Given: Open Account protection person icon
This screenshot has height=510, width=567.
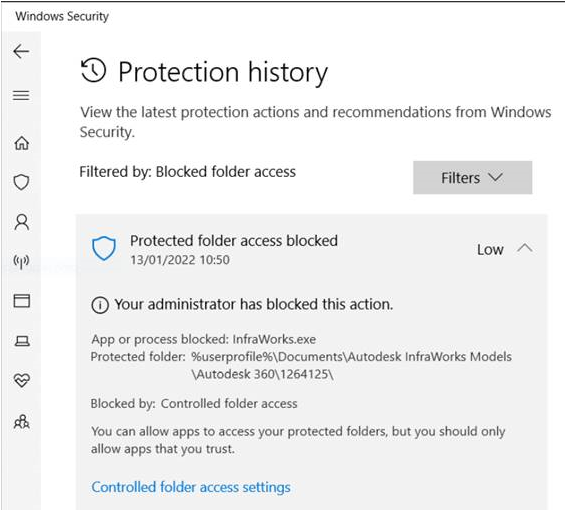Looking at the screenshot, I should (22, 222).
